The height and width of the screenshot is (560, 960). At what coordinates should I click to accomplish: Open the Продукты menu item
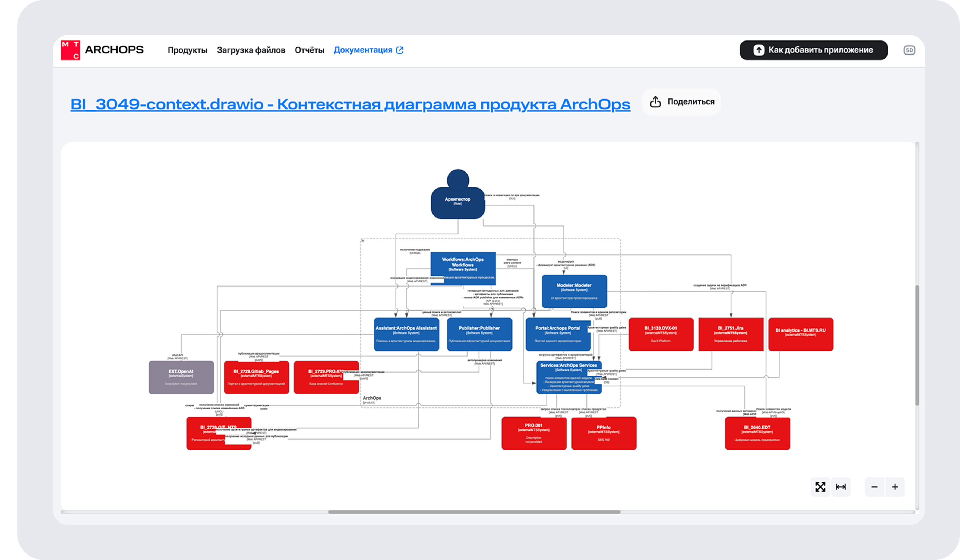tap(187, 50)
